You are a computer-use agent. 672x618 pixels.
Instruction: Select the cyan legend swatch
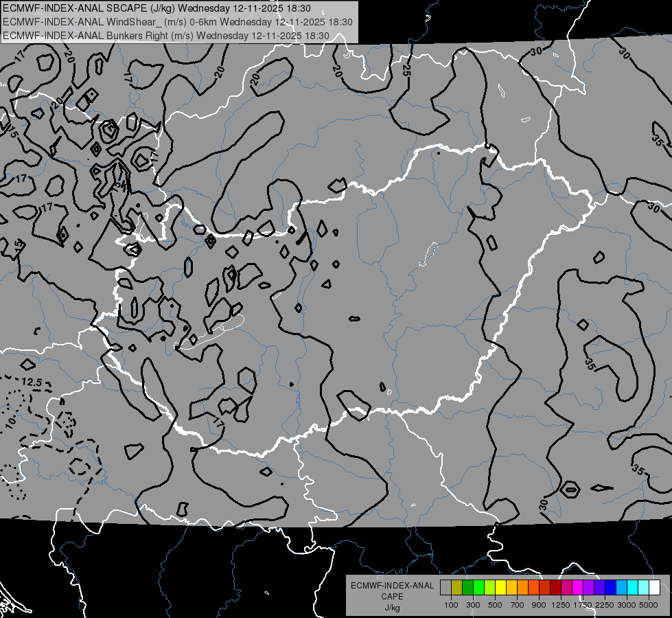point(633,587)
